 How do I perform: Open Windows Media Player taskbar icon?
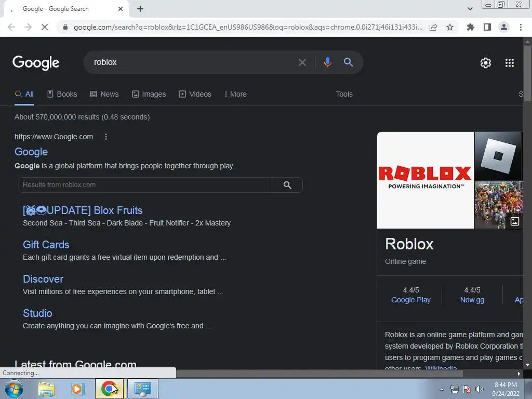(x=77, y=389)
